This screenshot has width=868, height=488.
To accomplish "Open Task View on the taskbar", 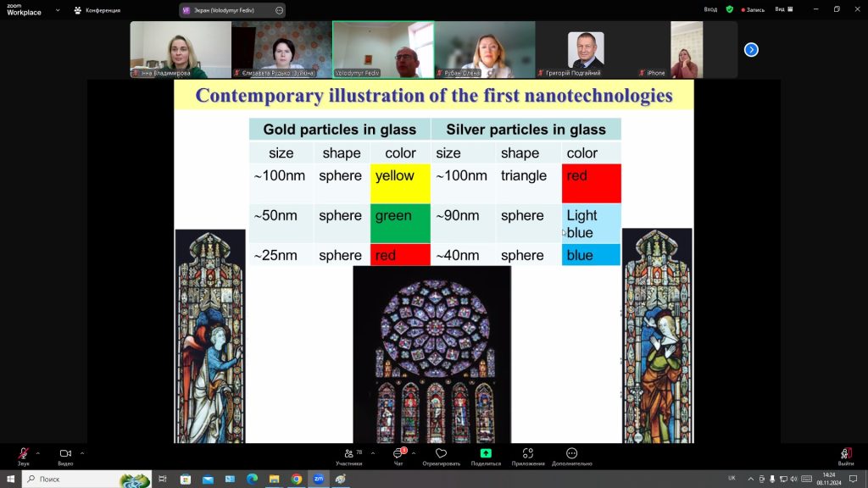I will coord(163,480).
